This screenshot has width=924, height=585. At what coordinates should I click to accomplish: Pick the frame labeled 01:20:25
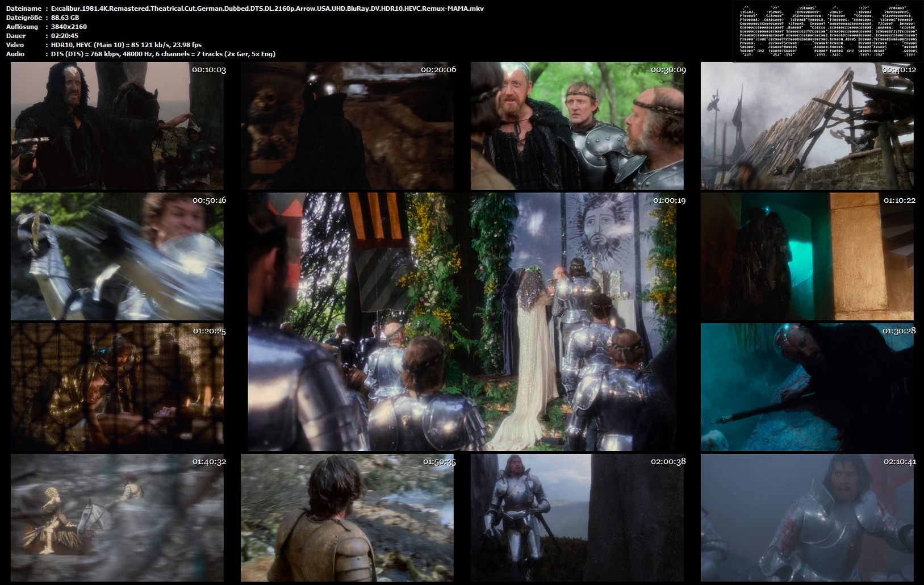point(118,387)
